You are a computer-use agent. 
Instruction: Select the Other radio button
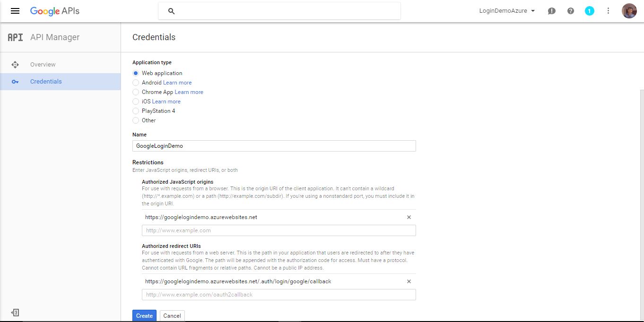pyautogui.click(x=136, y=120)
